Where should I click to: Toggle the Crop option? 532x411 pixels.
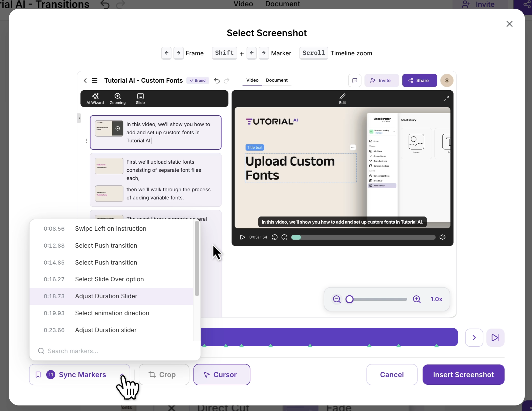pos(164,375)
